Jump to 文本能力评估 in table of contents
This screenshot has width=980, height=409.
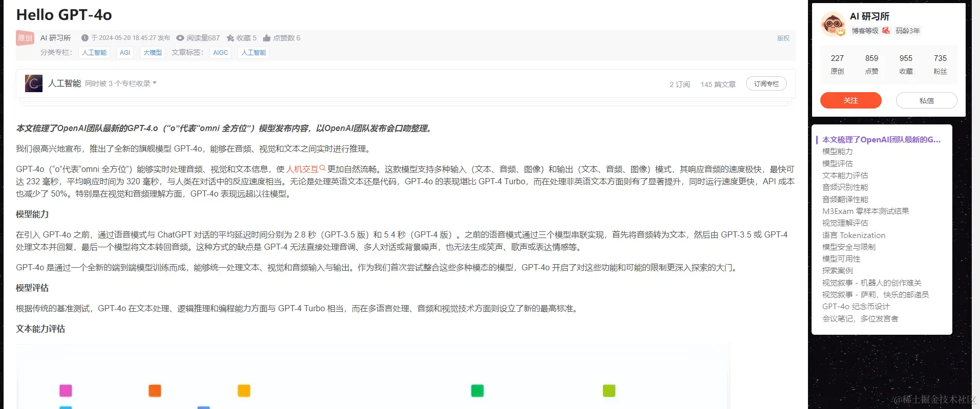(x=845, y=175)
